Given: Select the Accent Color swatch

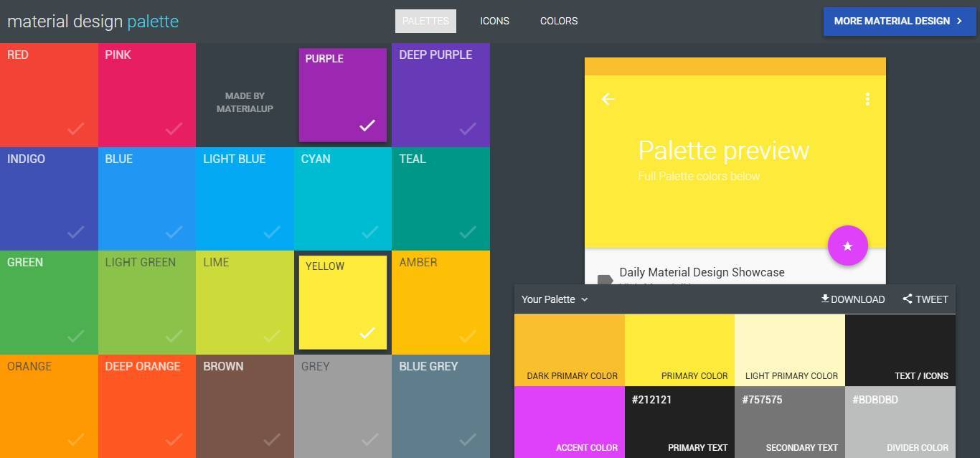Looking at the screenshot, I should point(569,422).
